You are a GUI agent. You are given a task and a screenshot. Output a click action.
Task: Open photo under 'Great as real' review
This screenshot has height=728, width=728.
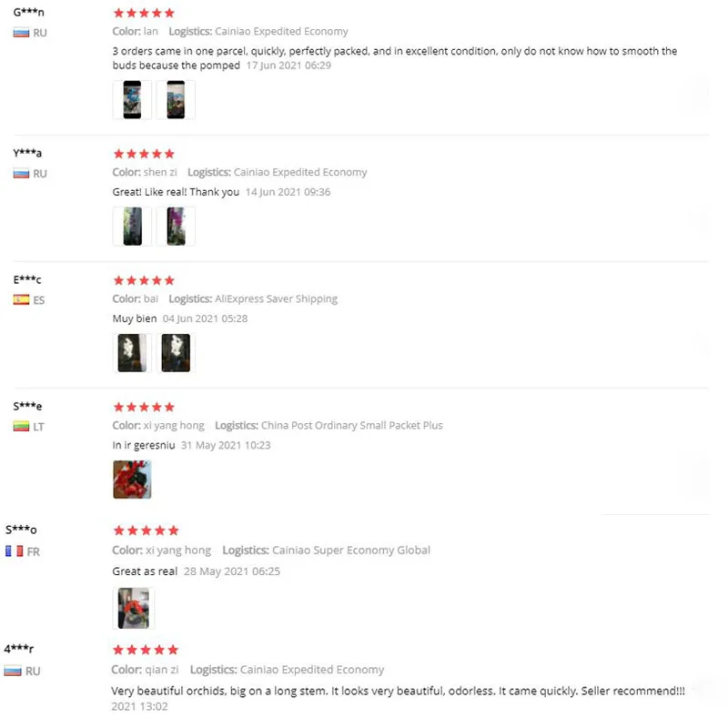point(134,608)
